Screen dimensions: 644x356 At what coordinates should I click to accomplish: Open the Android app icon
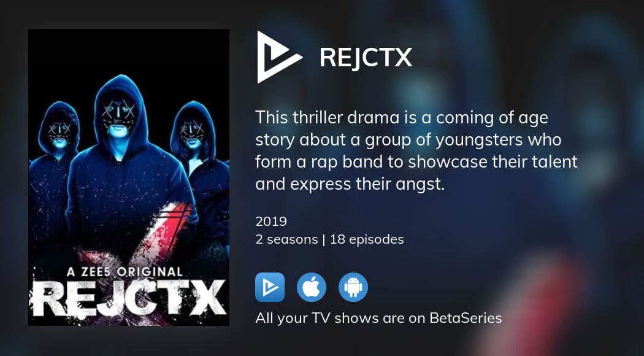point(353,287)
